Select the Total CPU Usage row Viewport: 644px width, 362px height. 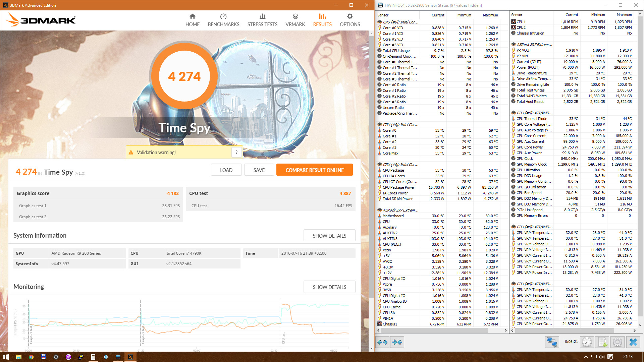tap(438, 51)
